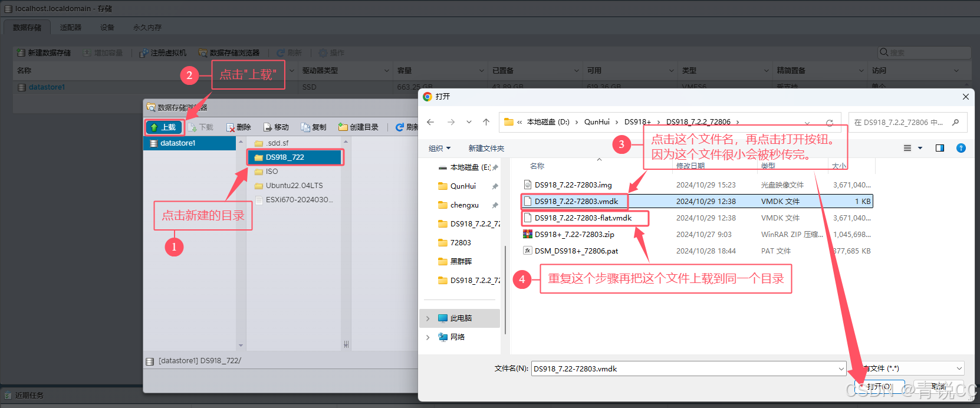Click Create directory (创建目录) button
The width and height of the screenshot is (980, 408).
359,127
